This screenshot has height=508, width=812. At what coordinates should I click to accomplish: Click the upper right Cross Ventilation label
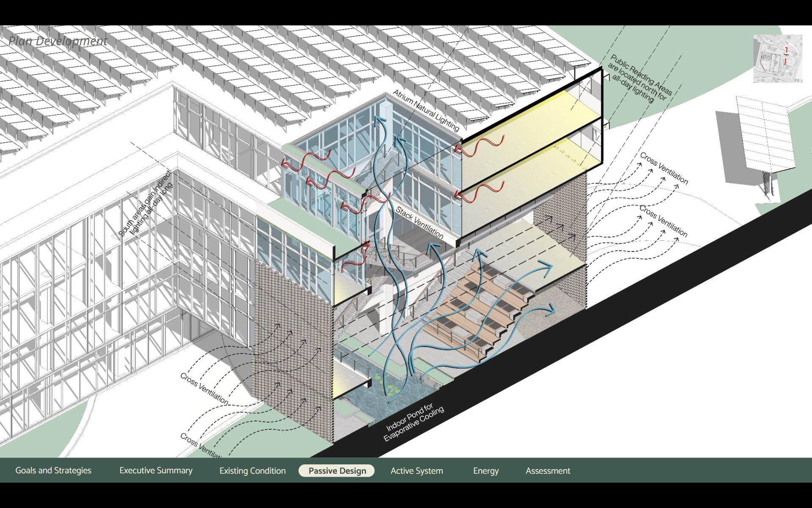(664, 168)
